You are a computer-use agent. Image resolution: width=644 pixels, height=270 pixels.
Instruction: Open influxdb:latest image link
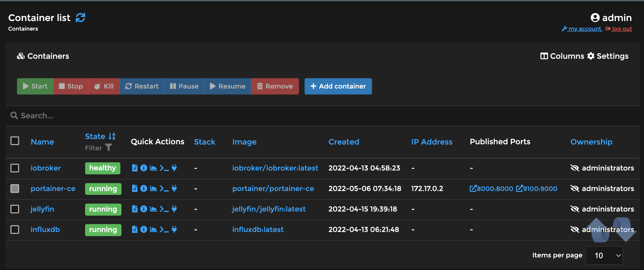[258, 229]
